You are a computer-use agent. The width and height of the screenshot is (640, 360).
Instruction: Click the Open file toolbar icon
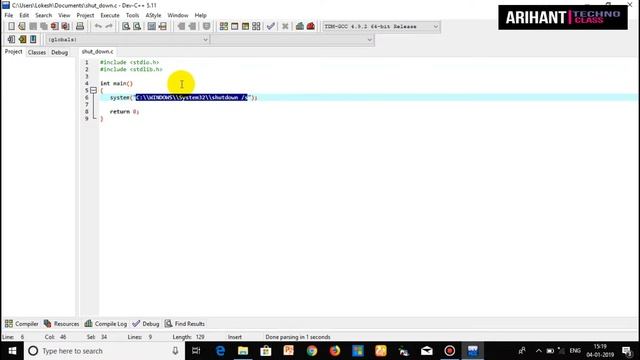coord(22,27)
